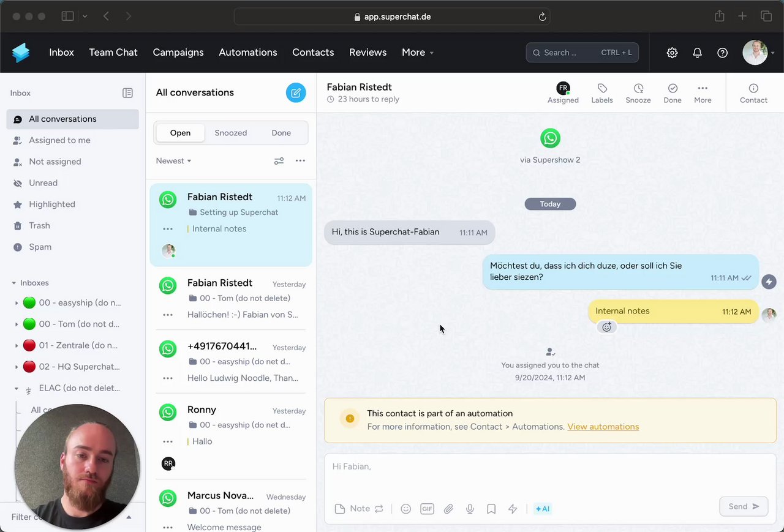Open Spam folder
This screenshot has height=532, width=784.
click(x=72, y=247)
